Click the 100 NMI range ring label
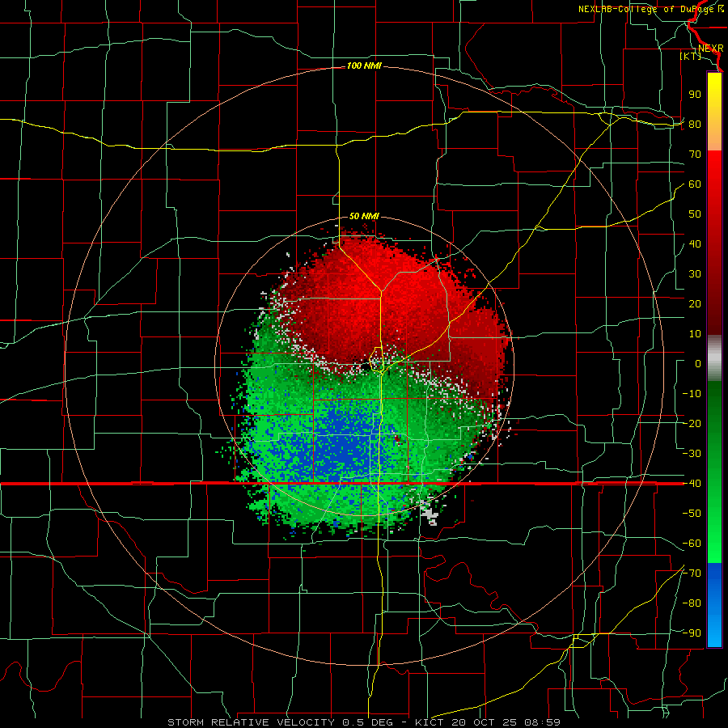This screenshot has height=728, width=728. coord(364,66)
